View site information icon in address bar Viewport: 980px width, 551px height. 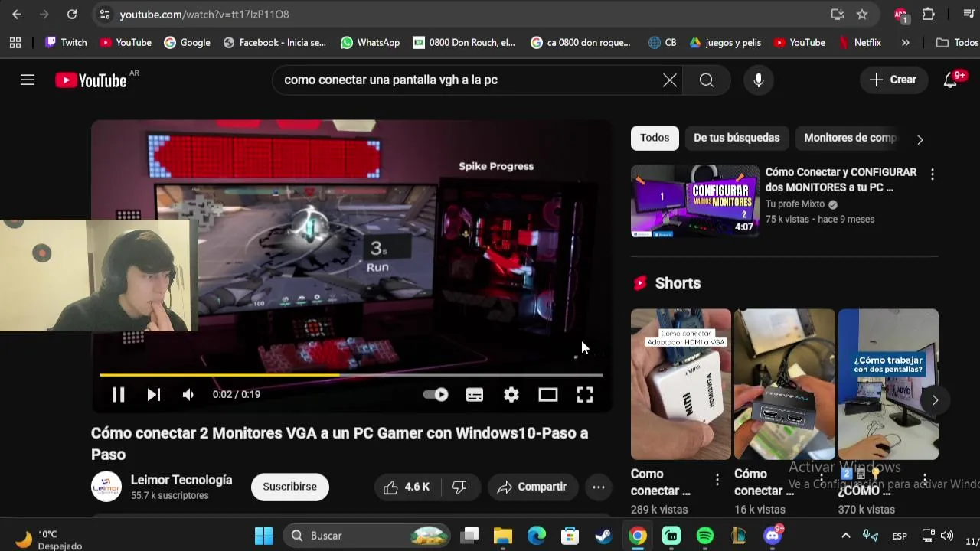point(105,14)
